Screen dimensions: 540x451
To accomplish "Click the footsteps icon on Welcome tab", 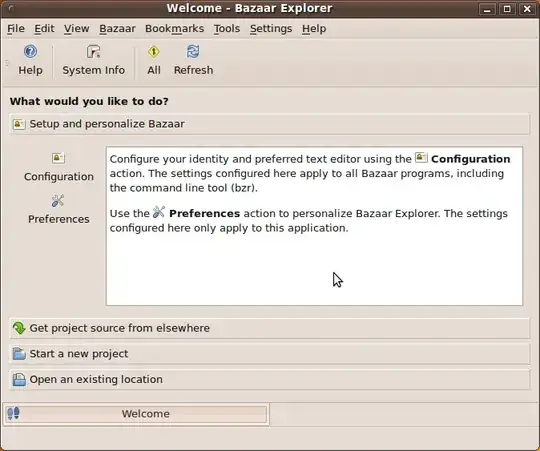I will [x=13, y=413].
